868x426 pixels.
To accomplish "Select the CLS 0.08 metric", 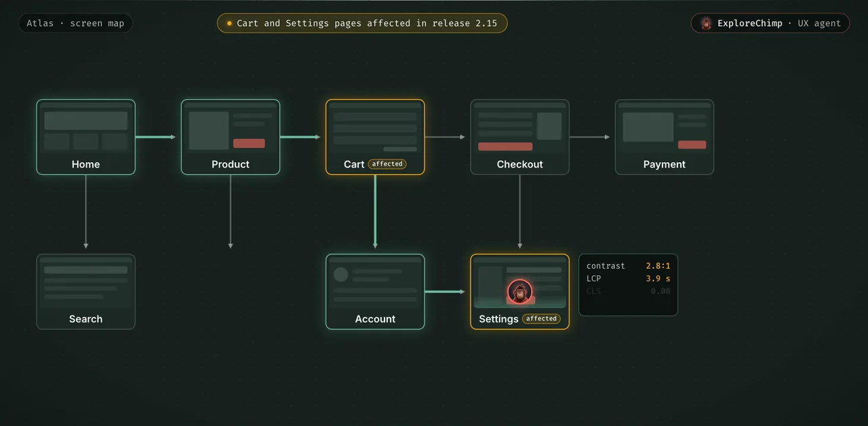I will pyautogui.click(x=628, y=291).
